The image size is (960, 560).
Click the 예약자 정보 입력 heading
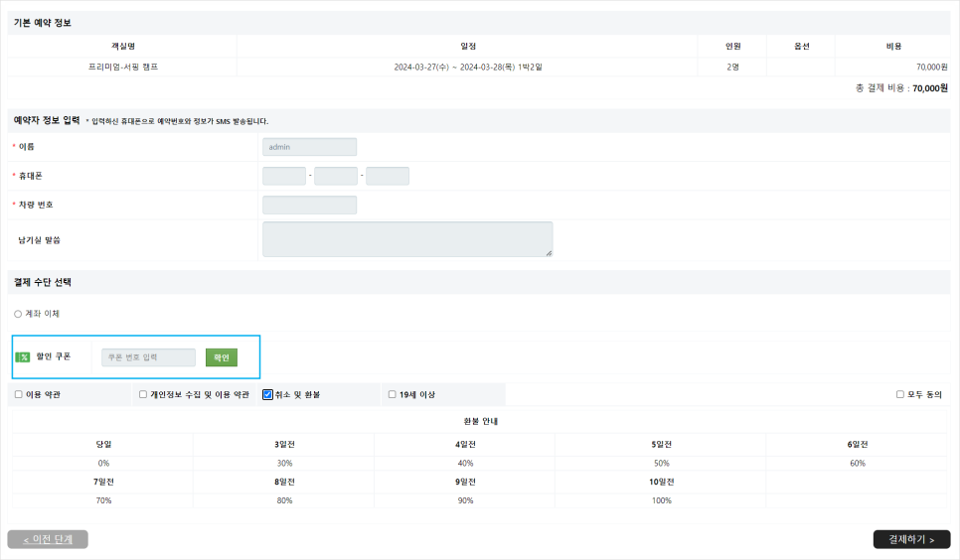tap(47, 120)
